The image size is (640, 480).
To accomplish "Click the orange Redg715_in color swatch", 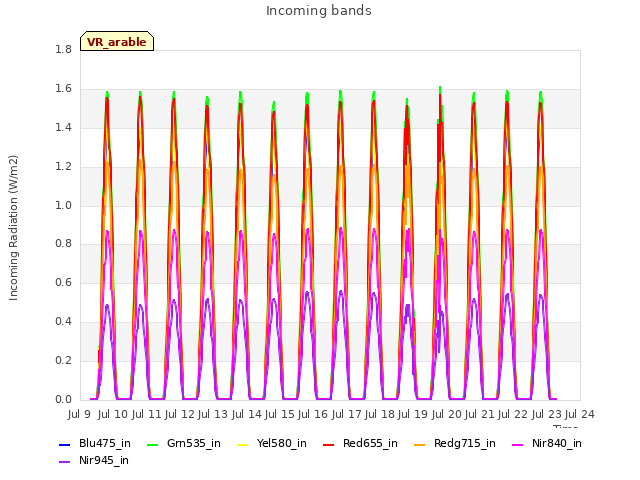I will [420, 444].
